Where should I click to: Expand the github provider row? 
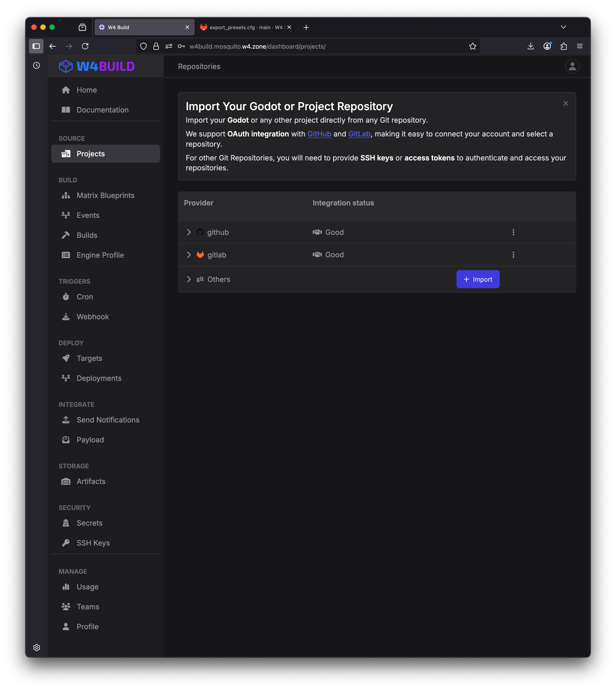tap(189, 232)
